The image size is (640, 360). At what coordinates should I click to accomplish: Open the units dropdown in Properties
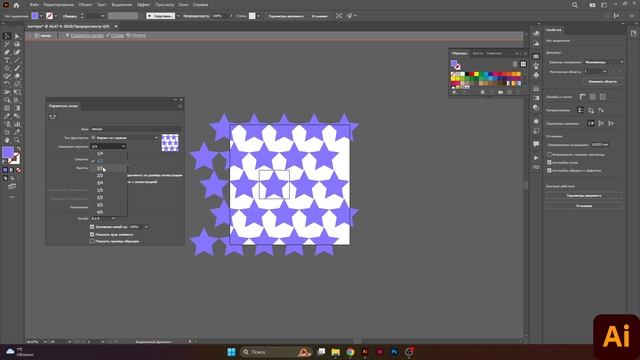pos(603,62)
